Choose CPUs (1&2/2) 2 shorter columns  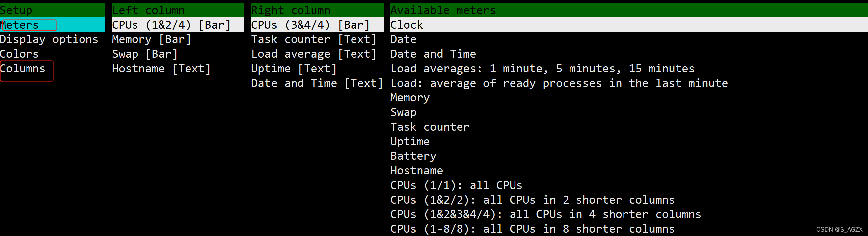pos(533,200)
